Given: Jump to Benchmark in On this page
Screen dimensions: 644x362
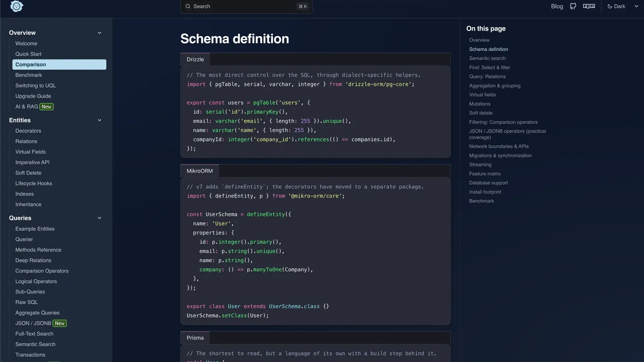Looking at the screenshot, I should (481, 201).
